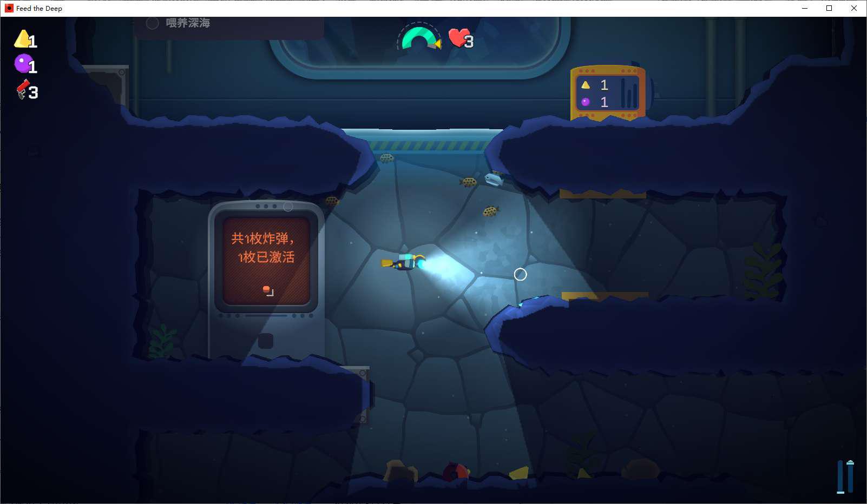This screenshot has width=867, height=504.
Task: Click the gold triangle on deposit machine
Action: coord(586,85)
